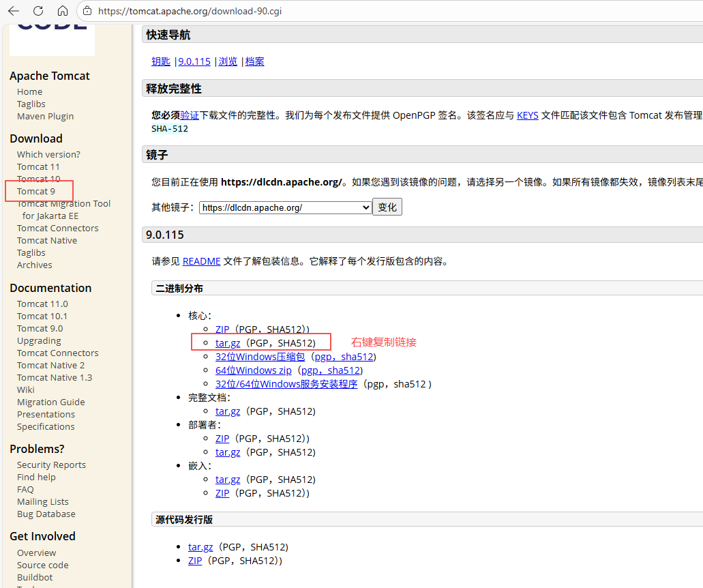Screen dimensions: 703x588
Task: Open Buildbot sidebar link
Action: [x=35, y=577]
